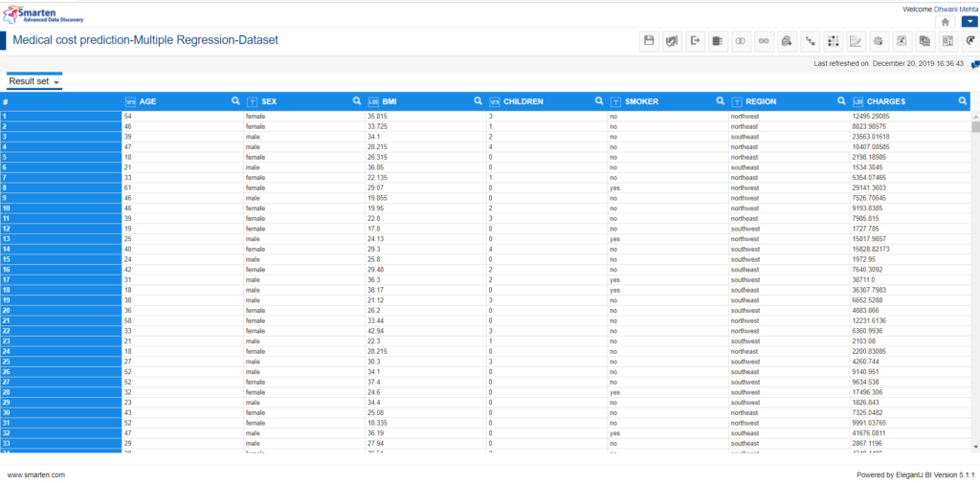Click the Dhwani Mehta user name link
This screenshot has width=980, height=483.
pyautogui.click(x=956, y=10)
